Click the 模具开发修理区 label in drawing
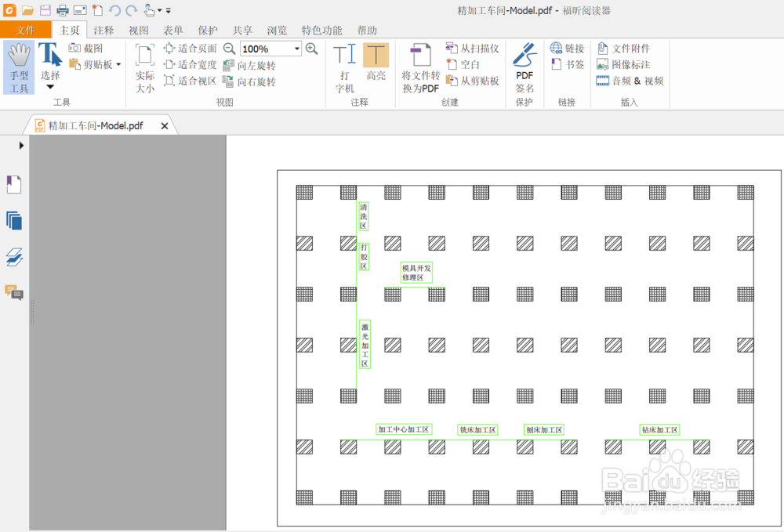Screen dimensions: 784x532 pos(416,273)
